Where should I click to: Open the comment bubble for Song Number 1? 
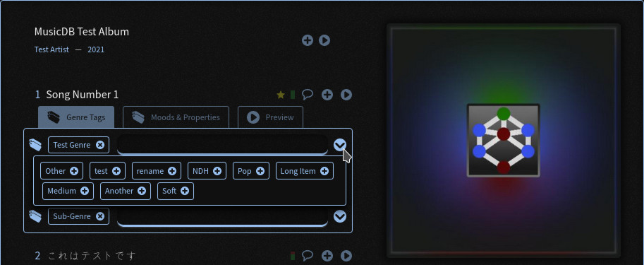[x=308, y=95]
